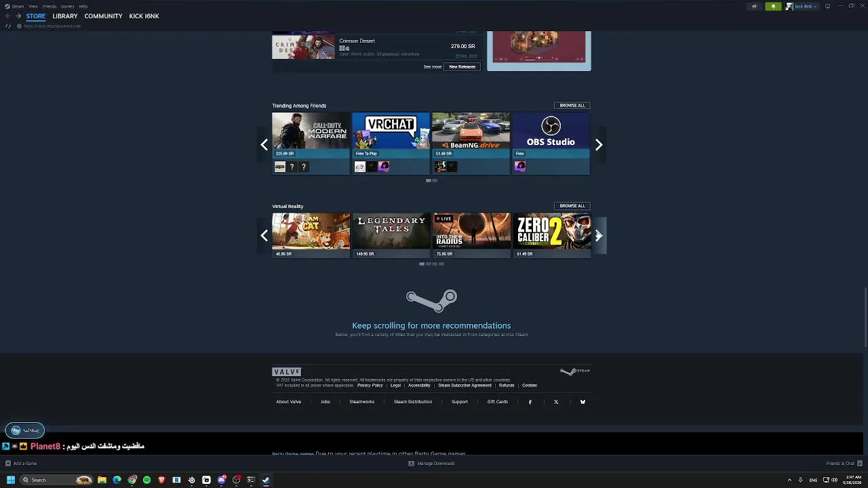
Task: Show next Virtual Reality games
Action: coord(599,235)
